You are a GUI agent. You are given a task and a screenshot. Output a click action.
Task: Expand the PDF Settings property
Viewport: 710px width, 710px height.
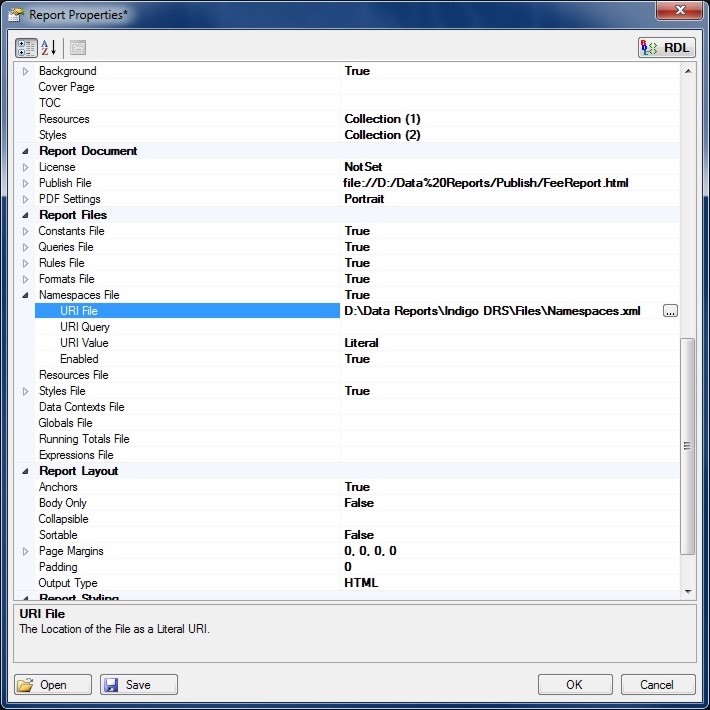point(26,199)
